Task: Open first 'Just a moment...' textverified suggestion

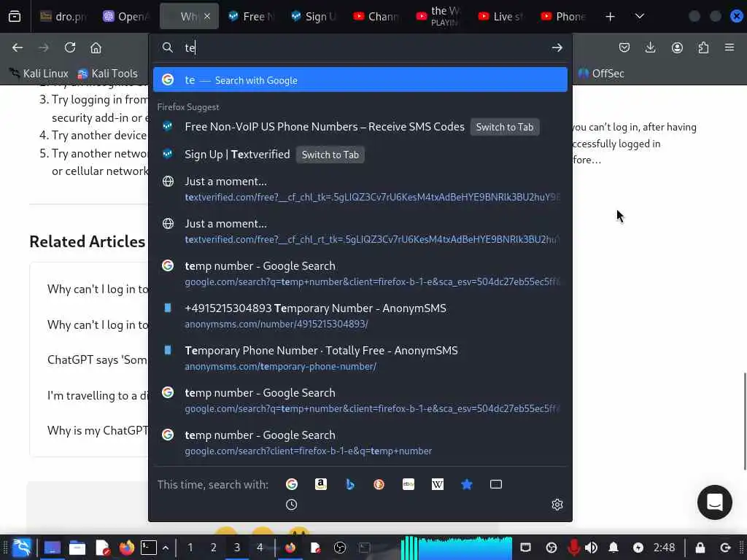Action: pyautogui.click(x=360, y=189)
